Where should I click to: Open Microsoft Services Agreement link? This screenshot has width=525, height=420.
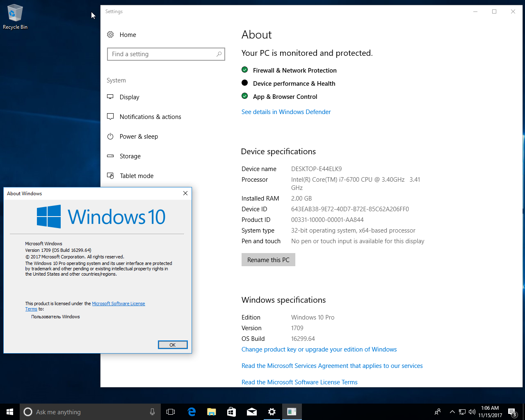332,366
